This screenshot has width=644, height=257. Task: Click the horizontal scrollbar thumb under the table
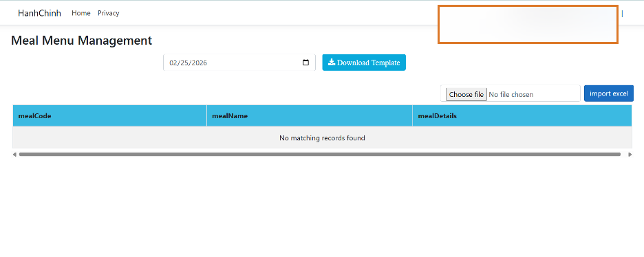coord(319,155)
